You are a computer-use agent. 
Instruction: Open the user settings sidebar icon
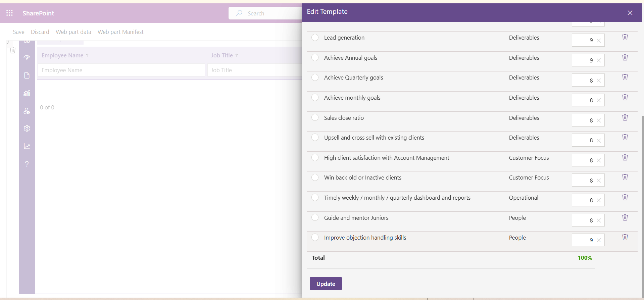(x=27, y=111)
